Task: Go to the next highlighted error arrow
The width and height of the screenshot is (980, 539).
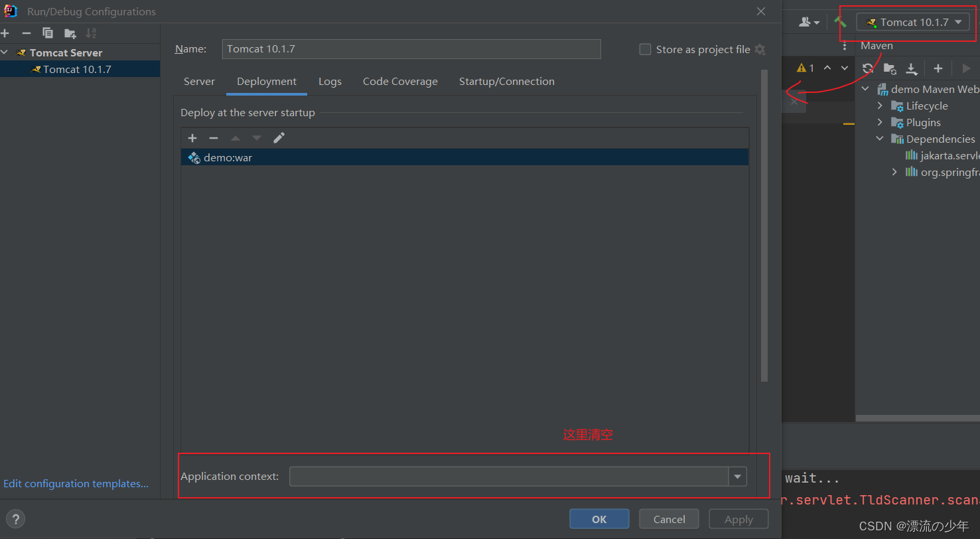Action: (x=845, y=68)
